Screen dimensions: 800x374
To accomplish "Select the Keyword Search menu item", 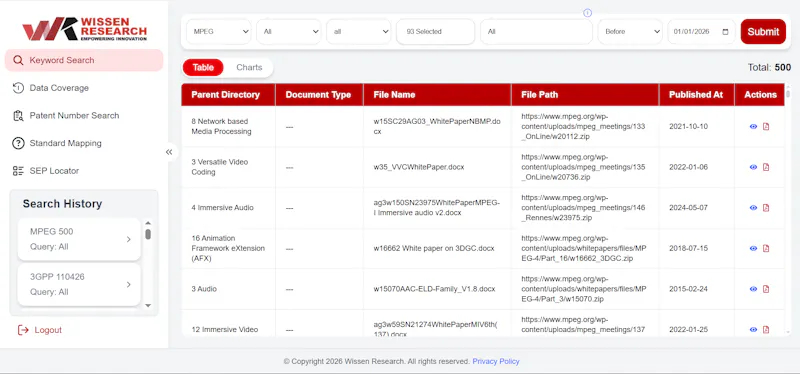I will tap(84, 60).
